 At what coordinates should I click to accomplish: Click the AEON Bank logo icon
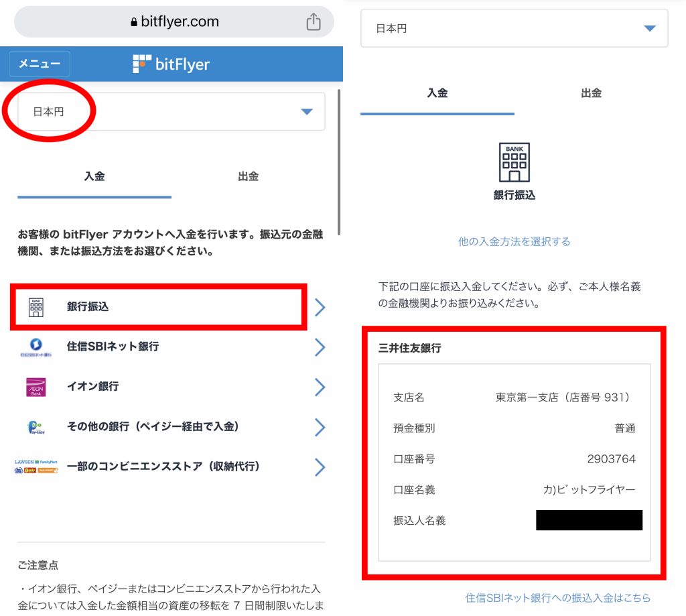pos(36,387)
